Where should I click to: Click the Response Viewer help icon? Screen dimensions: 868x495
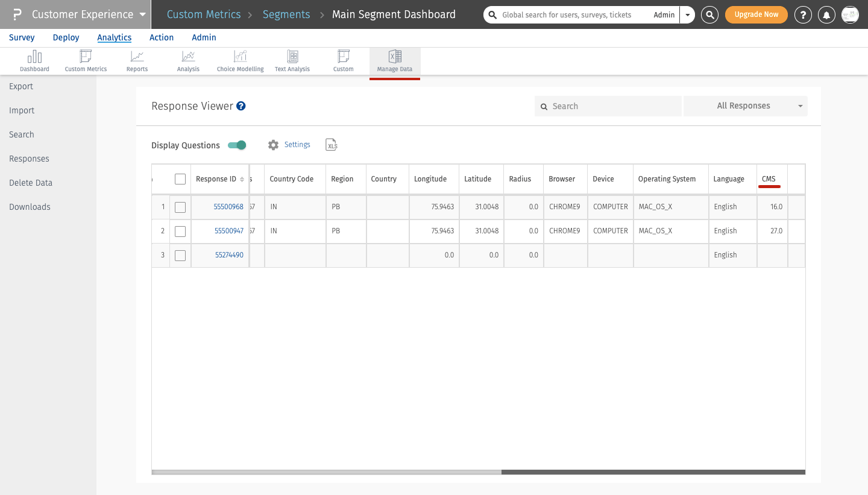(241, 106)
